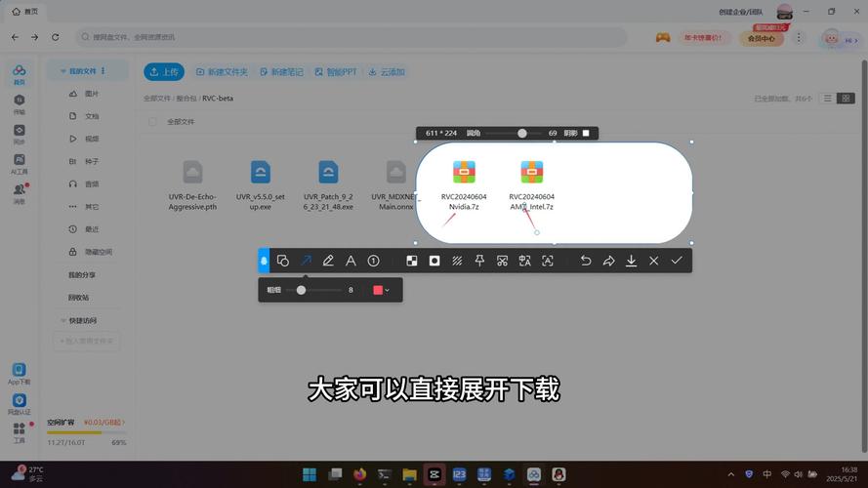Select the UVR_MDXNET_Main.onnx file
The width and height of the screenshot is (868, 488).
tap(395, 185)
